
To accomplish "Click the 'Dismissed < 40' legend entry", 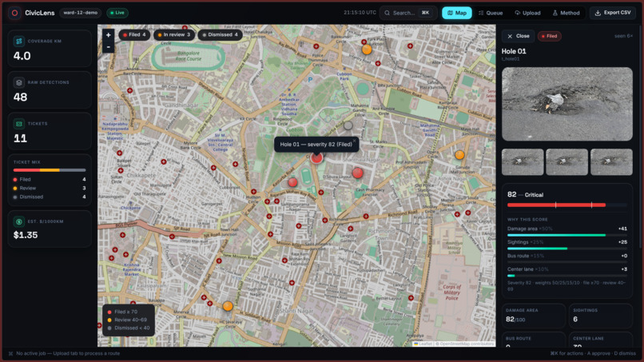I will 129,328.
